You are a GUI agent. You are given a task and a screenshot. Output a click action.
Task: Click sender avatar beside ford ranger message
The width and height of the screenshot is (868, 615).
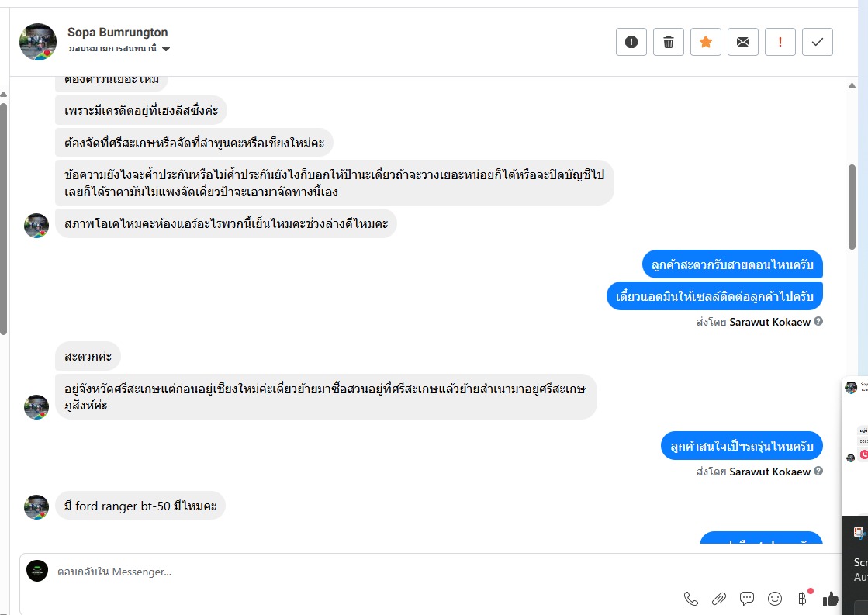36,506
